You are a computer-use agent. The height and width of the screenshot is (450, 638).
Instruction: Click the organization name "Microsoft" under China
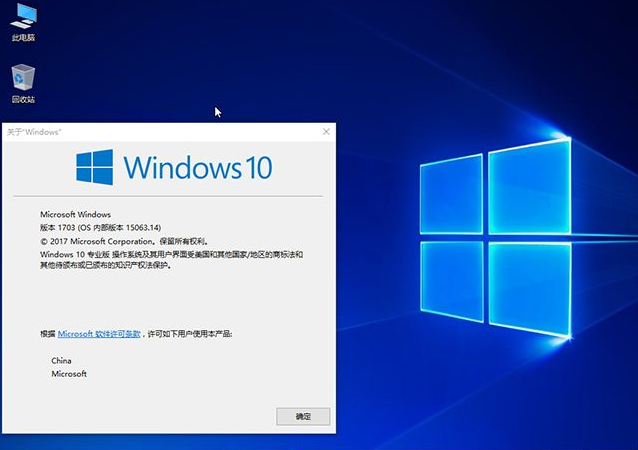tap(69, 374)
